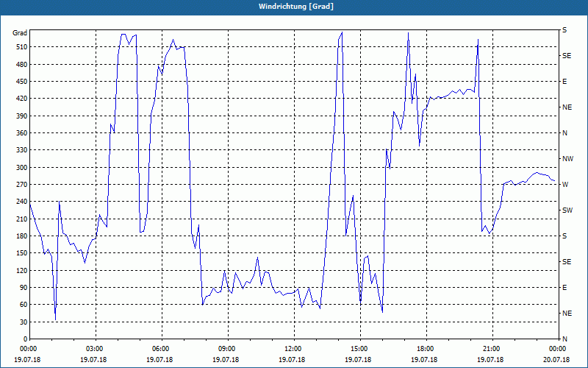
Task: Click the 210 y-axis value
Action: (x=22, y=219)
